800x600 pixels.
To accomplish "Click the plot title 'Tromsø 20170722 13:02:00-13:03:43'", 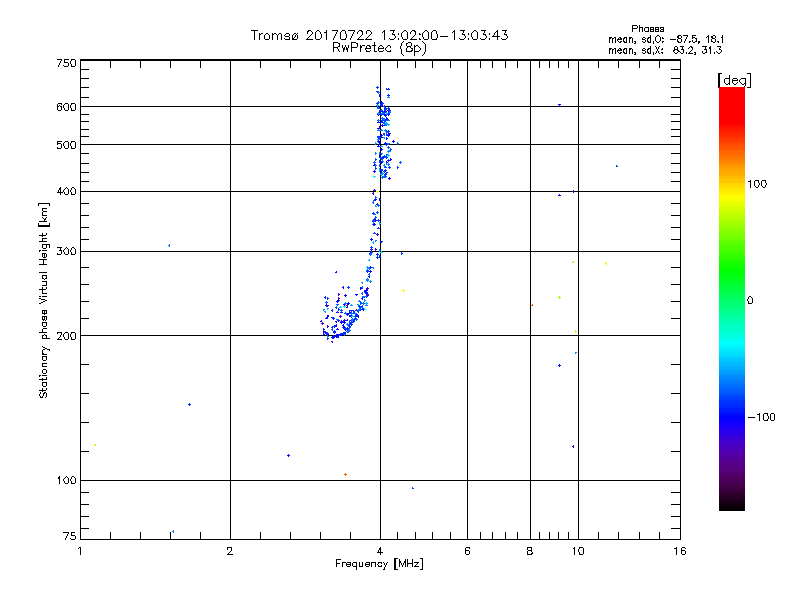I will click(x=379, y=35).
